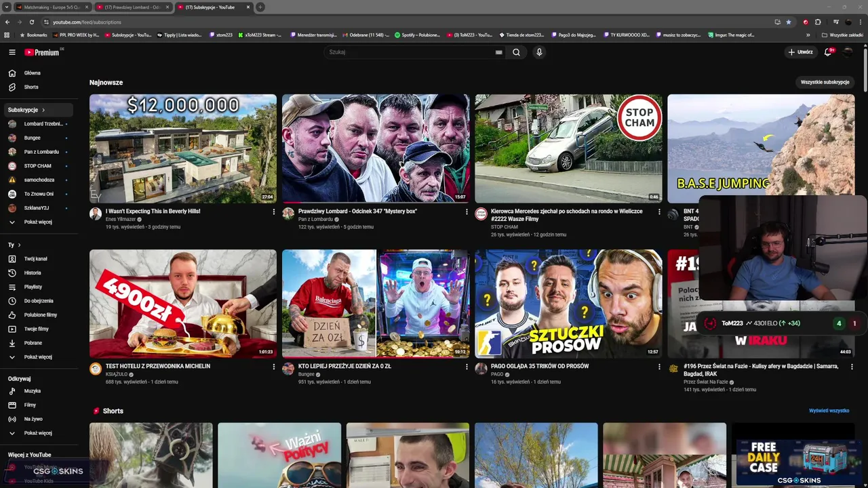Open the YouTube hamburger guide menu

12,52
